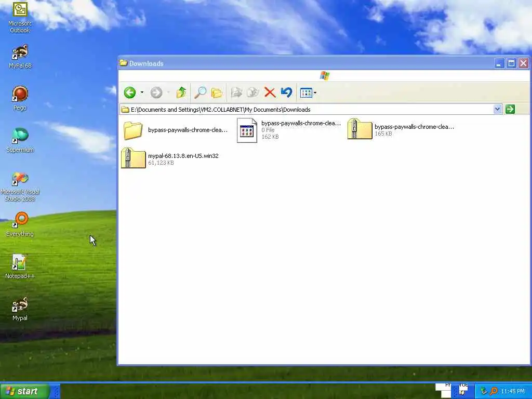Select the Pego desktop shortcut

click(20, 99)
